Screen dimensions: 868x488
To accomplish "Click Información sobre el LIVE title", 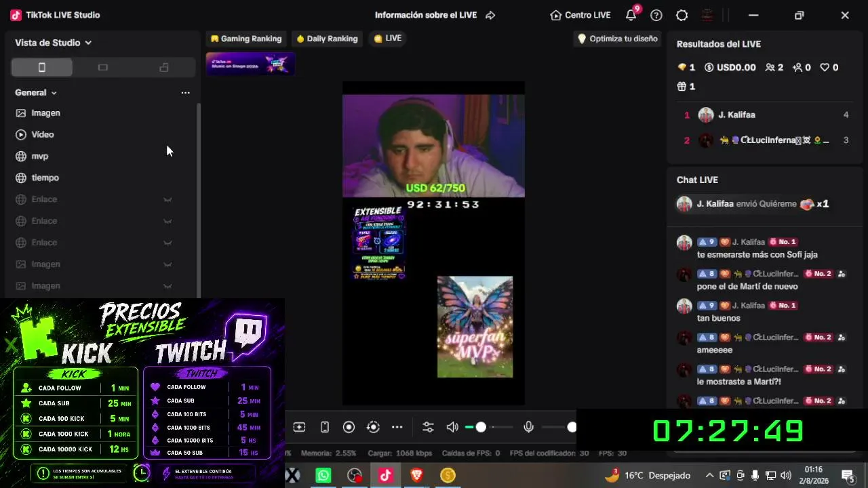I will (426, 15).
